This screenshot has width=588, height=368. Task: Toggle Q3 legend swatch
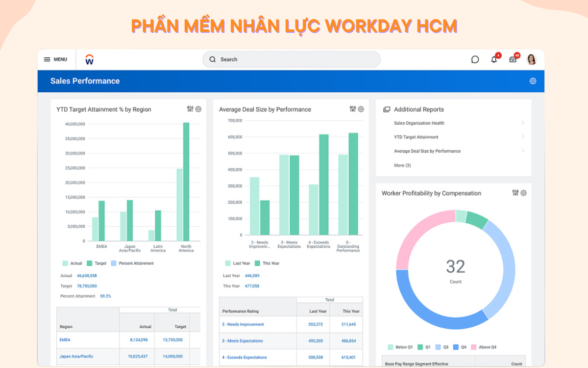[438, 347]
